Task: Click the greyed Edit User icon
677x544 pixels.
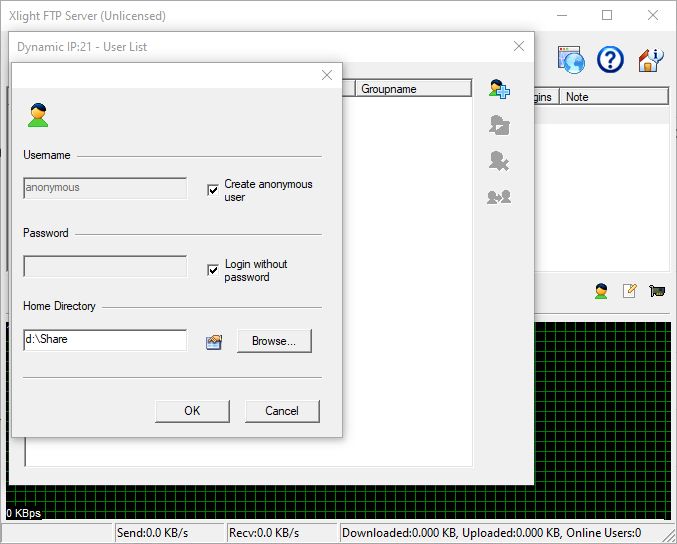Action: (500, 125)
